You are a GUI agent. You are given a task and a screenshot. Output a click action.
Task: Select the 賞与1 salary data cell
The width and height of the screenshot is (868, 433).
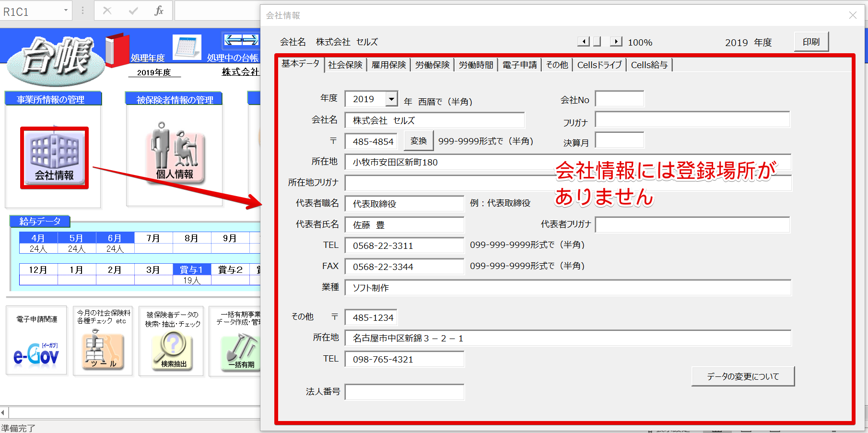click(192, 269)
